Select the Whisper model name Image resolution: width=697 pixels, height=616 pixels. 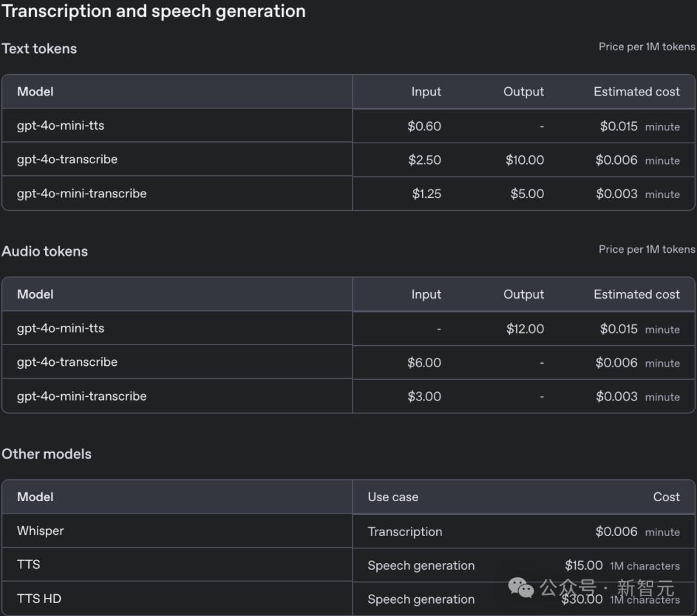click(41, 531)
